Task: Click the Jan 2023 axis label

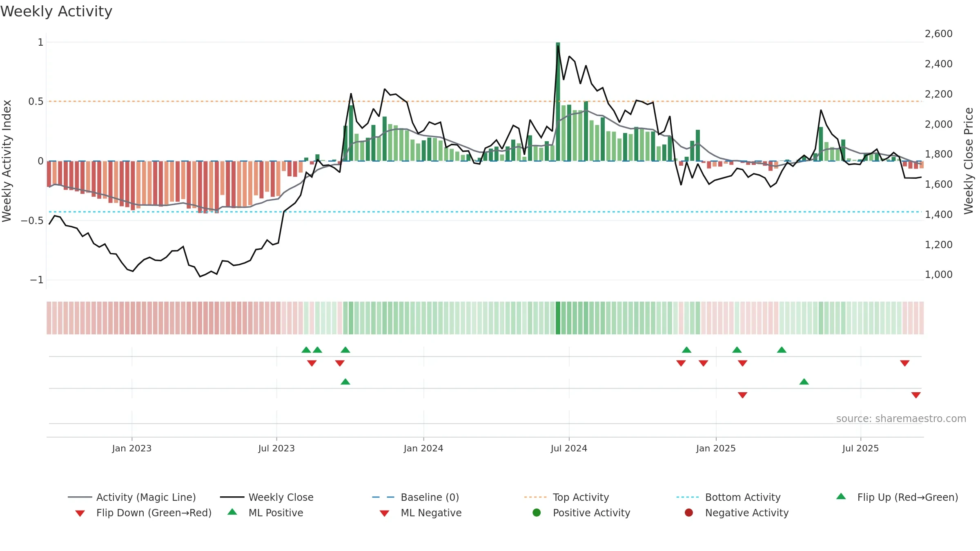Action: [x=132, y=448]
